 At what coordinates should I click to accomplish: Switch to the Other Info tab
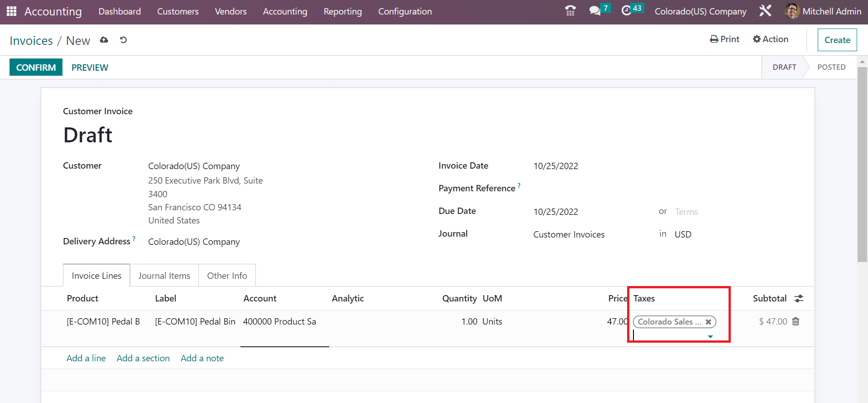pos(227,276)
